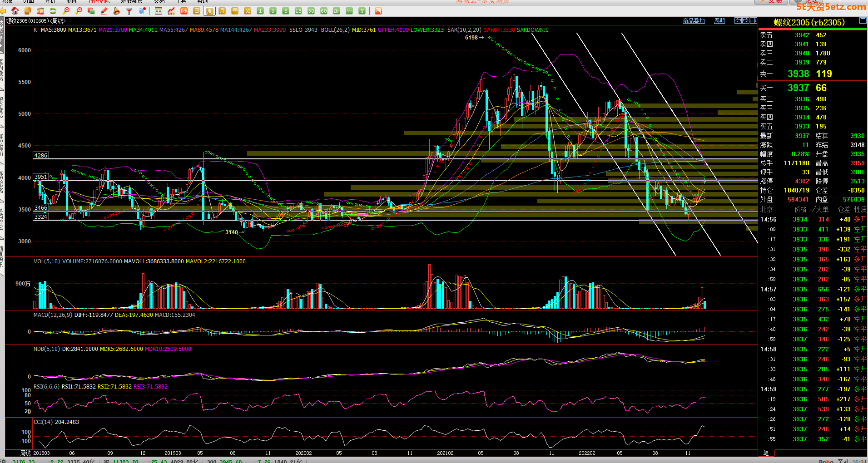This screenshot has width=868, height=463.
Task: Click the orange X period button
Action: [248, 11]
